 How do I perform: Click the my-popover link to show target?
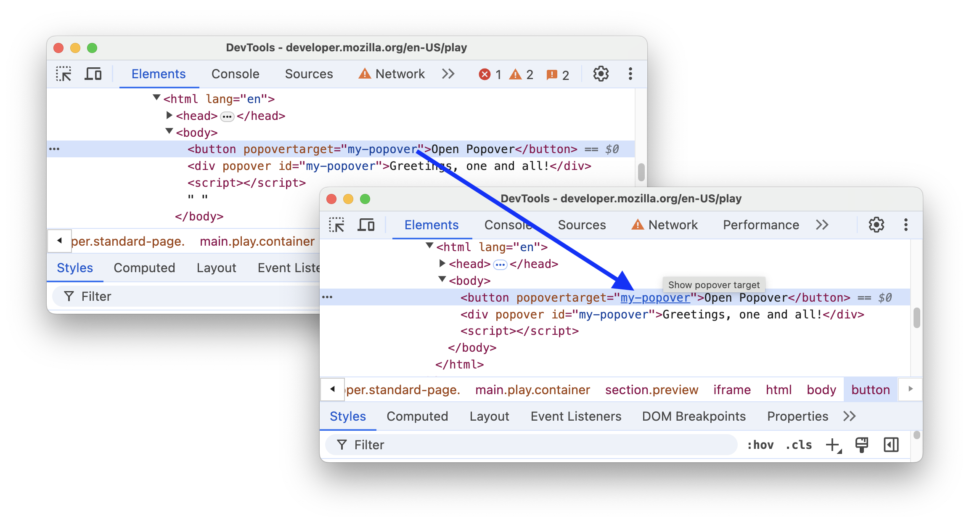click(655, 297)
